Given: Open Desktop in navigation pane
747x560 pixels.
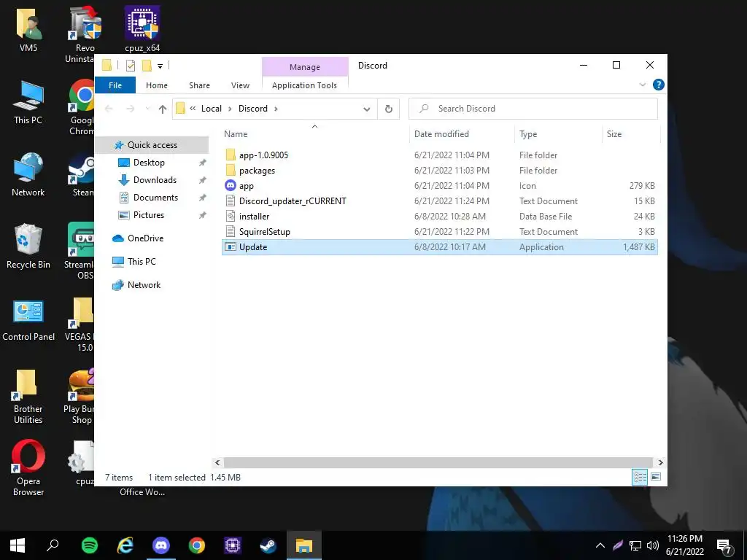Looking at the screenshot, I should tap(149, 163).
